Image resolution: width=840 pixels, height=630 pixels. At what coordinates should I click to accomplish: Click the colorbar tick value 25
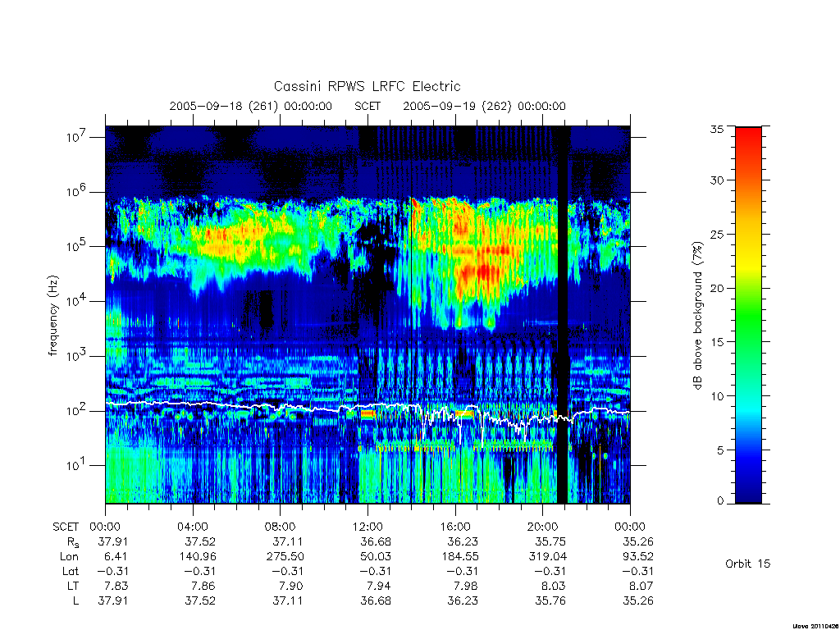(x=717, y=234)
